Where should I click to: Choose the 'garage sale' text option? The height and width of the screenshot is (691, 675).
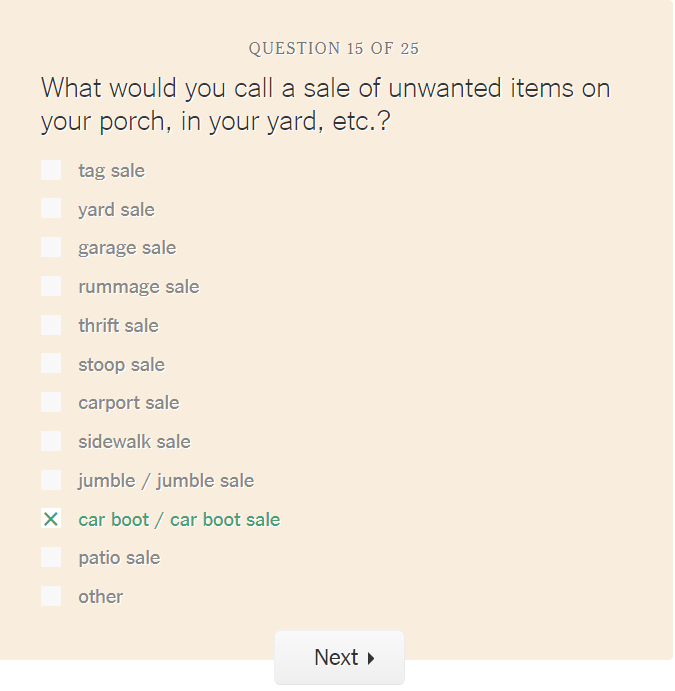[127, 248]
